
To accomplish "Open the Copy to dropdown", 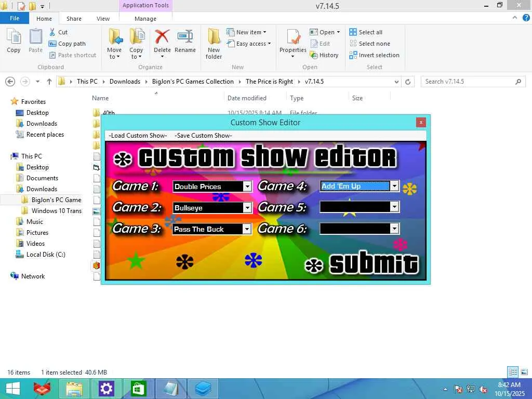I will click(x=136, y=44).
